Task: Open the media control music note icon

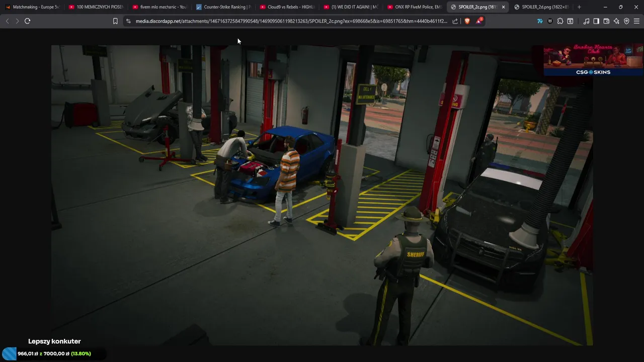Action: pyautogui.click(x=586, y=21)
